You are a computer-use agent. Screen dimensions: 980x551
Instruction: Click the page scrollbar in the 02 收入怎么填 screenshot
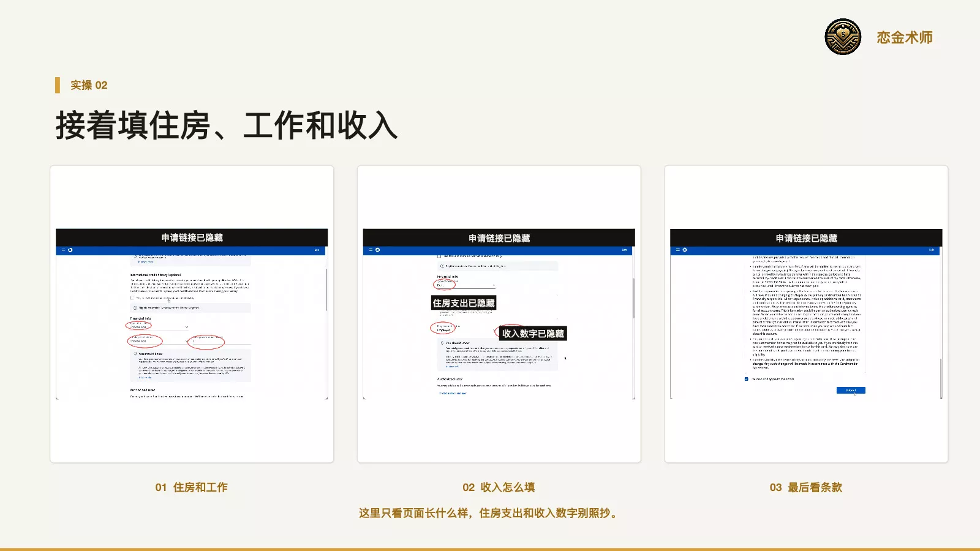click(x=634, y=298)
